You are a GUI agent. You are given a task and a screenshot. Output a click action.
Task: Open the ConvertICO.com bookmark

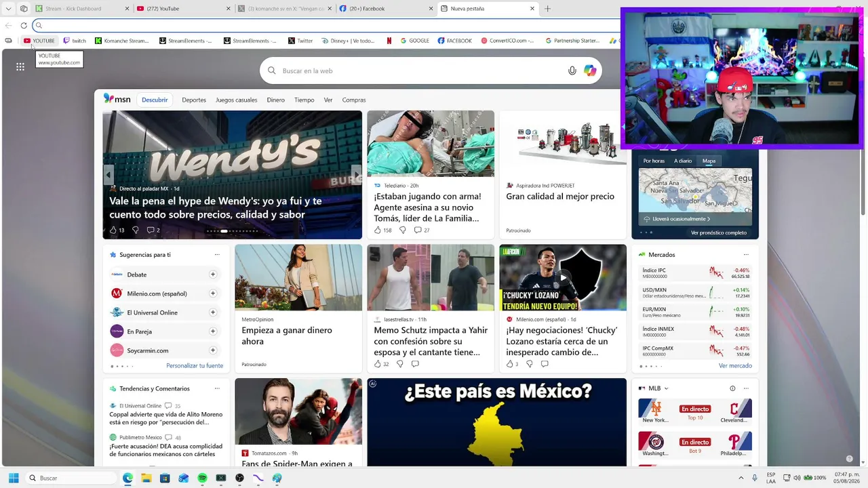tap(508, 41)
